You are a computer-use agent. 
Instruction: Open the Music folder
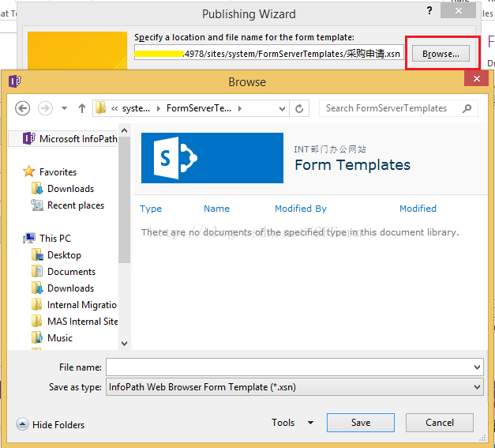52,338
